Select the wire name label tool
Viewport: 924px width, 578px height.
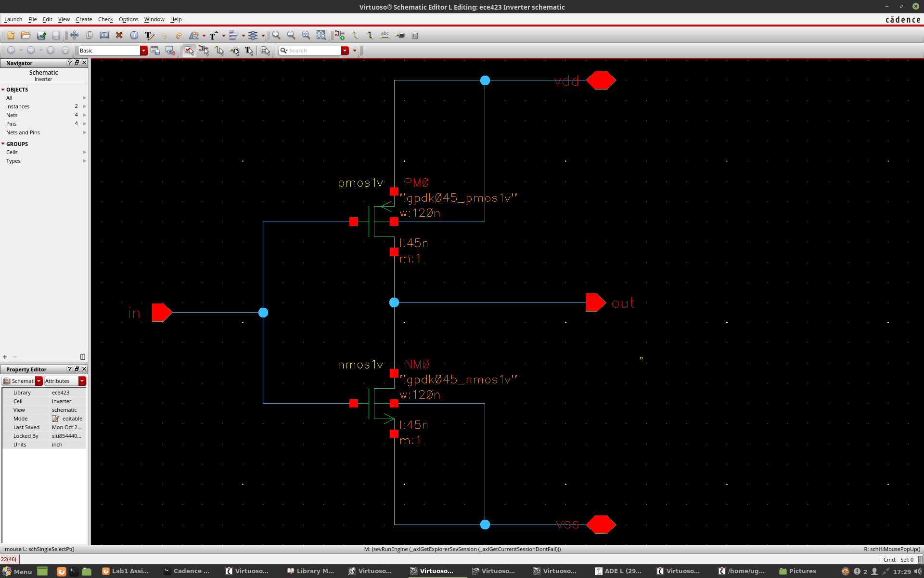(385, 35)
